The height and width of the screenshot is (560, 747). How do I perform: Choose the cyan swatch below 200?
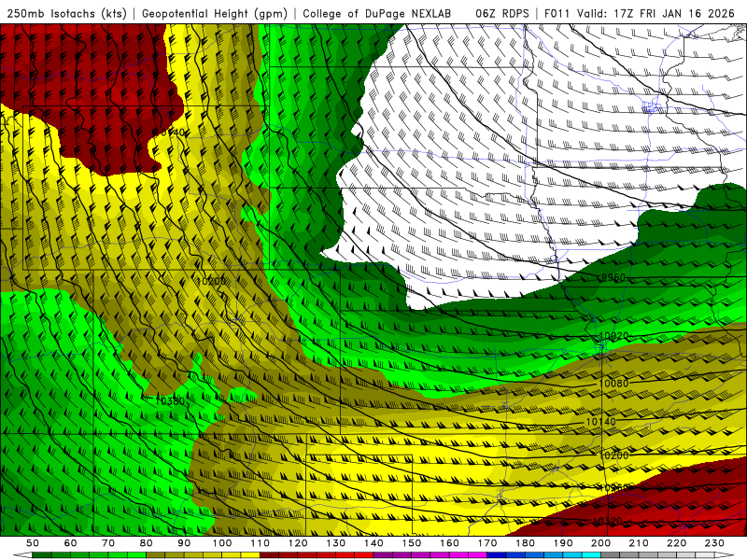591,555
